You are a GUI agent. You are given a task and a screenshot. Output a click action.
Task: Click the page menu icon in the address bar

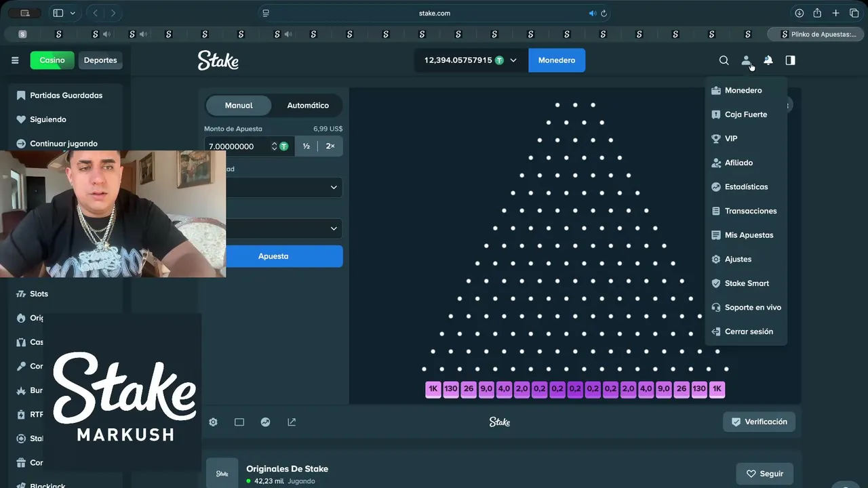pyautogui.click(x=266, y=13)
